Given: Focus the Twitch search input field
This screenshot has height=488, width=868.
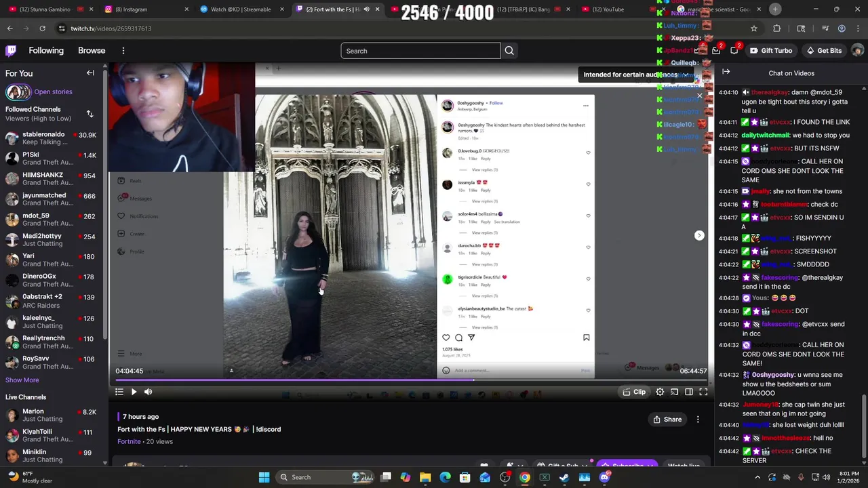Looking at the screenshot, I should pyautogui.click(x=420, y=51).
